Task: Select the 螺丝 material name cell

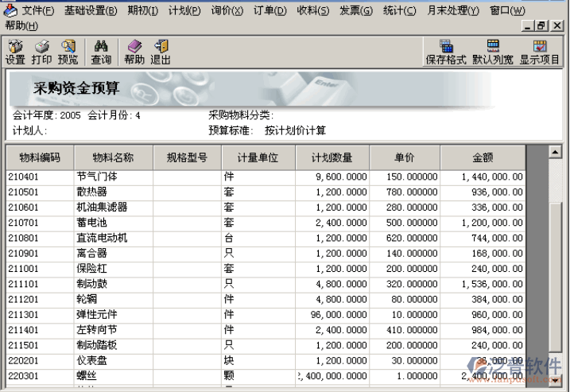Action: (114, 376)
